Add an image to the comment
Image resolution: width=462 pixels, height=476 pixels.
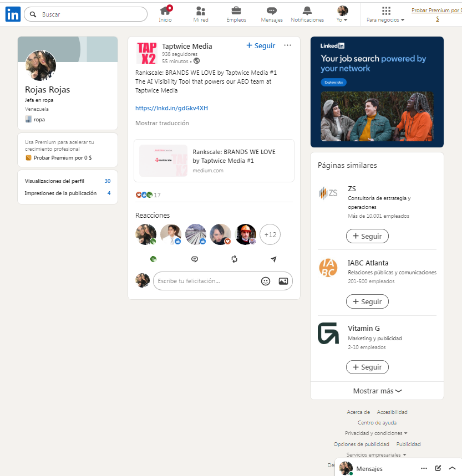click(283, 281)
